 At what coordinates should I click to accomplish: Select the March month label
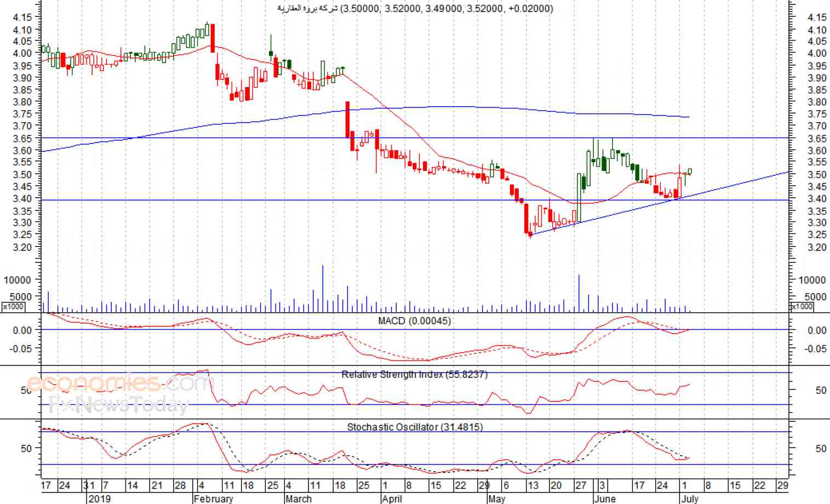point(299,499)
